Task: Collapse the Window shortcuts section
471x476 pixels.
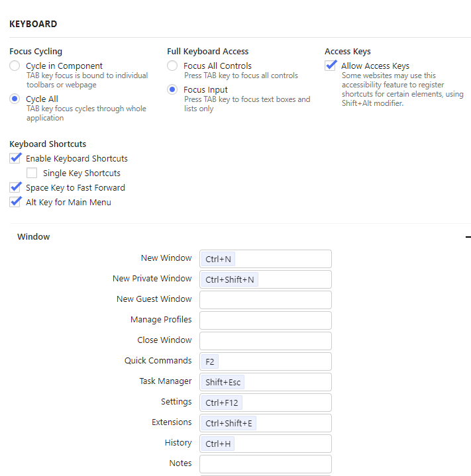Action: click(468, 237)
